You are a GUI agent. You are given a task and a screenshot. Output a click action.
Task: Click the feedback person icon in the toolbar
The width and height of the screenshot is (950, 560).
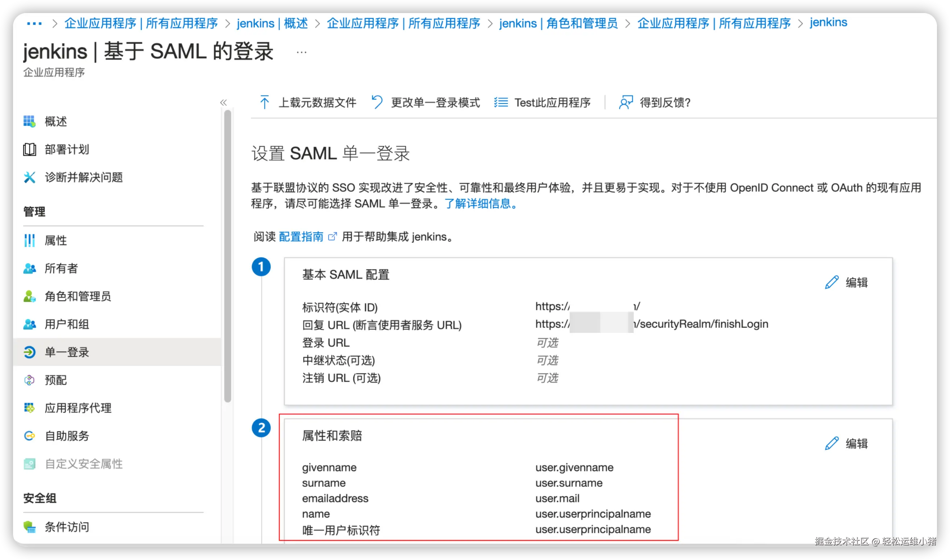(625, 102)
